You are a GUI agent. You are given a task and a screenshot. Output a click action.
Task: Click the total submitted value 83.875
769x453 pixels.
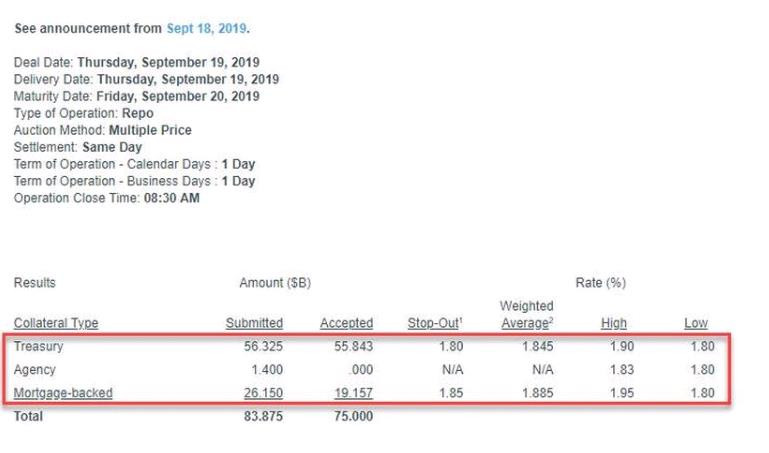click(x=263, y=417)
